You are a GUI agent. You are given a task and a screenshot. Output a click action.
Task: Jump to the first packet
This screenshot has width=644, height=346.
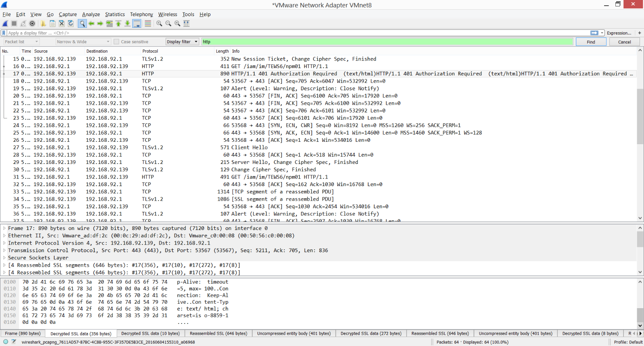(x=118, y=24)
